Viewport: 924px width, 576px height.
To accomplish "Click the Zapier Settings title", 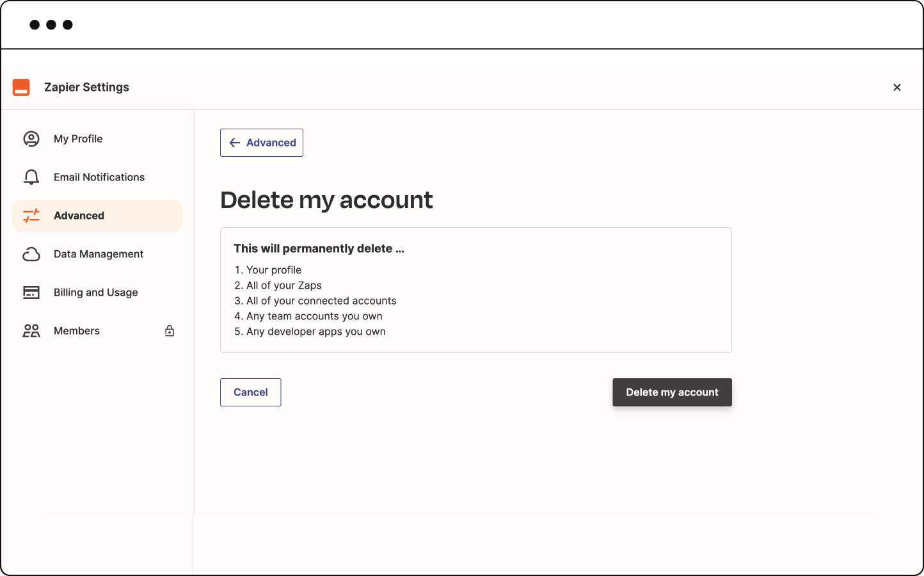I will (x=86, y=87).
